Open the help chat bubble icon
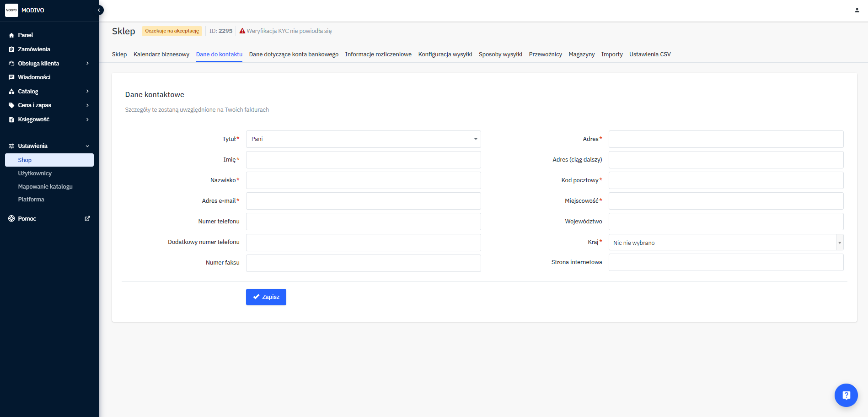 click(846, 395)
